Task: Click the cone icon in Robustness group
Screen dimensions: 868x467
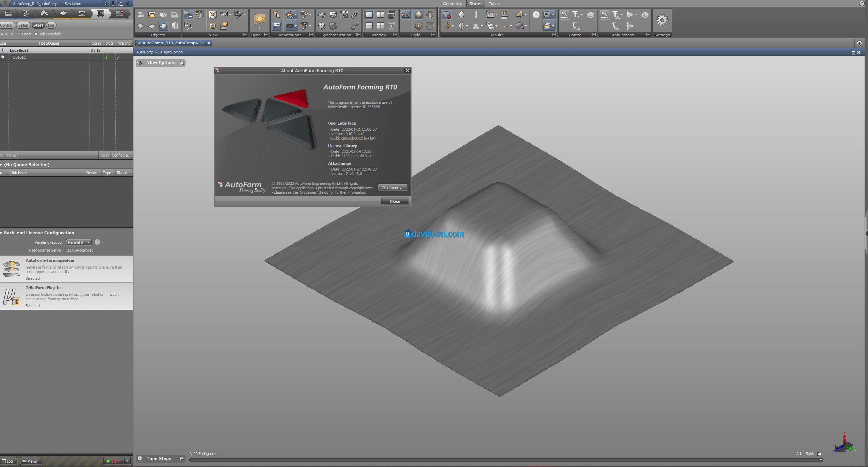Action: (x=630, y=14)
